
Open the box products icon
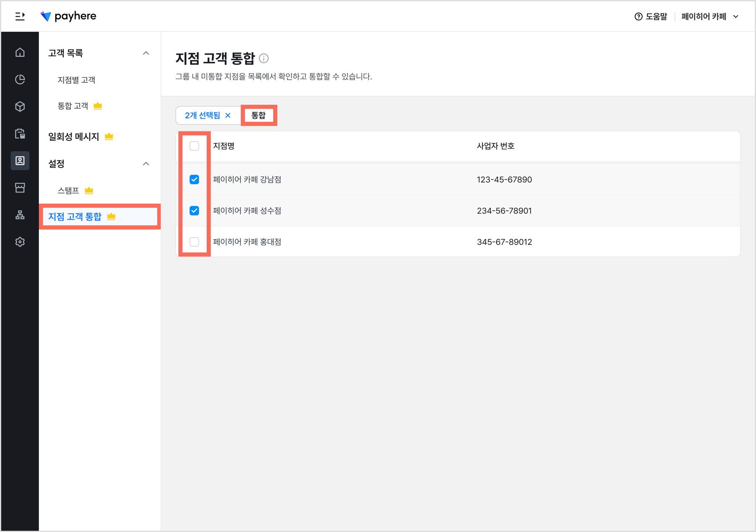click(x=20, y=106)
